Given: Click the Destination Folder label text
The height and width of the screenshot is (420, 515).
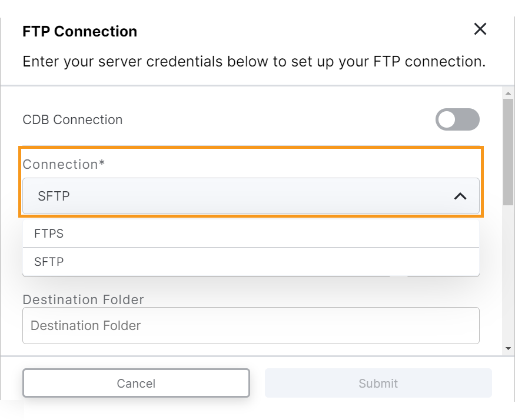Looking at the screenshot, I should point(83,299).
